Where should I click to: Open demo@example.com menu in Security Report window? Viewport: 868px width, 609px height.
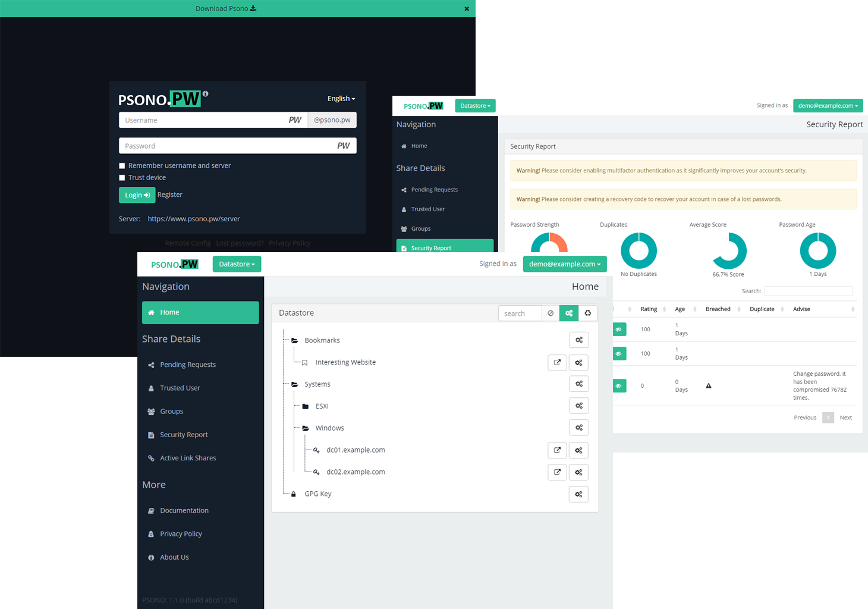(x=828, y=106)
